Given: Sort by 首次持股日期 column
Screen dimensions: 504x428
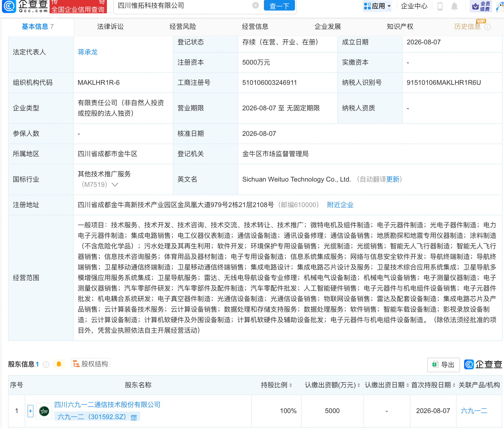Looking at the screenshot, I should [454, 385].
